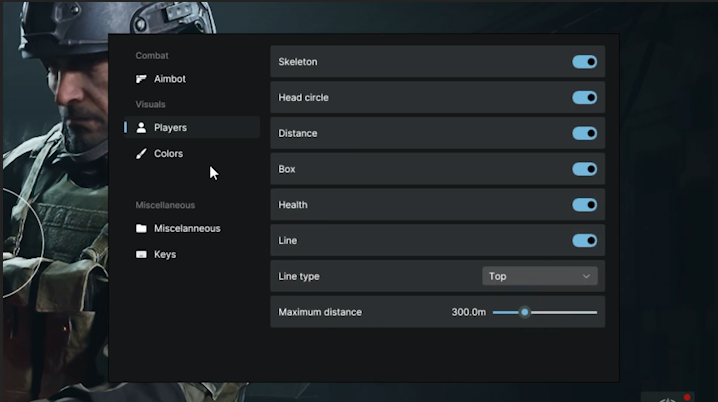Toggle the Distance switch off
Image resolution: width=718 pixels, height=402 pixels.
click(x=584, y=133)
